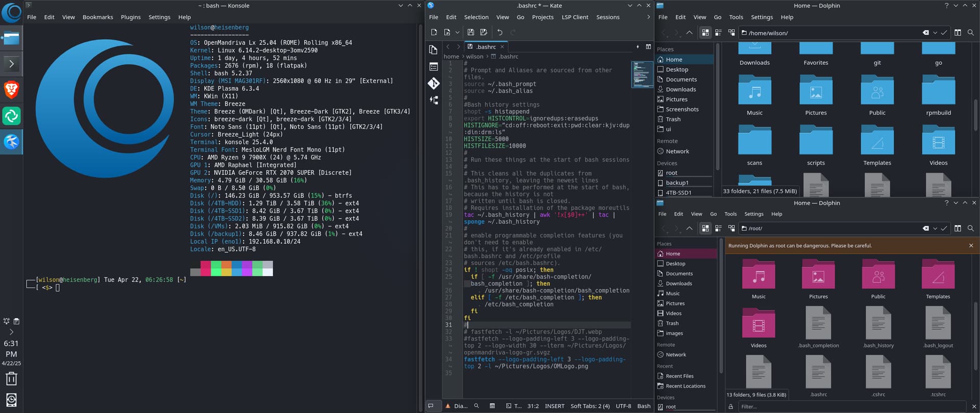
Task: Open Kate's Documents sidebar panel
Action: [433, 49]
